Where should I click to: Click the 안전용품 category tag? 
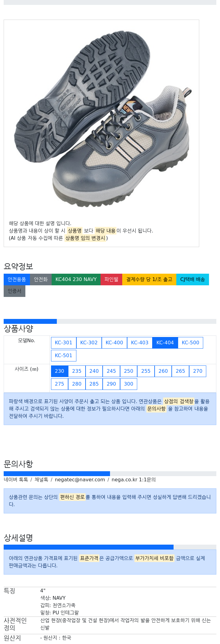click(x=17, y=279)
